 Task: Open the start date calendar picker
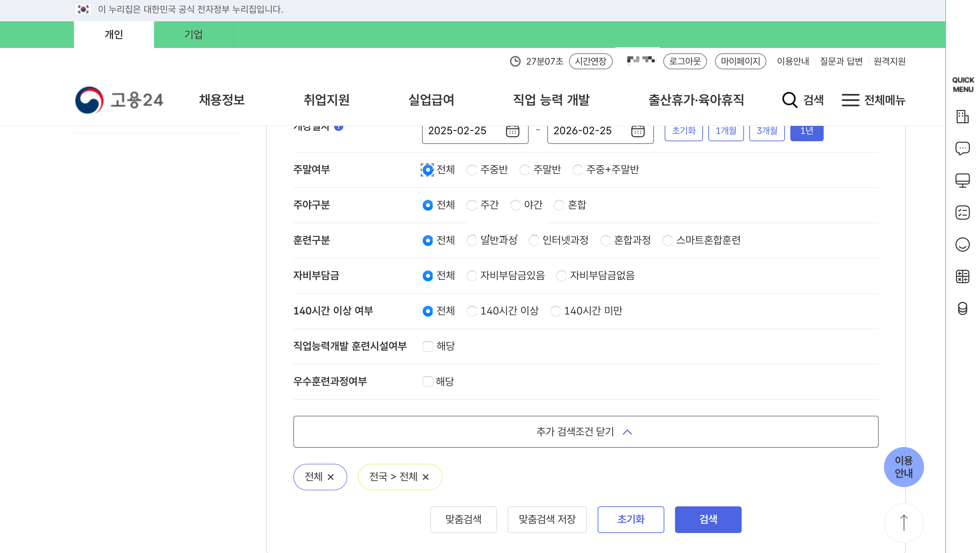pyautogui.click(x=512, y=131)
